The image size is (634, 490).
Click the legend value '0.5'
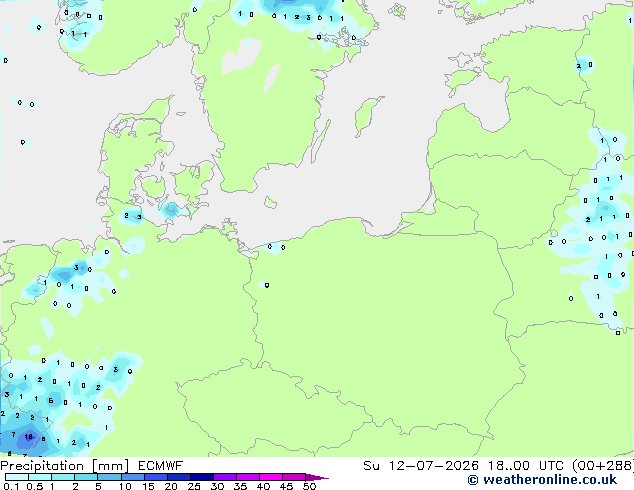35,486
